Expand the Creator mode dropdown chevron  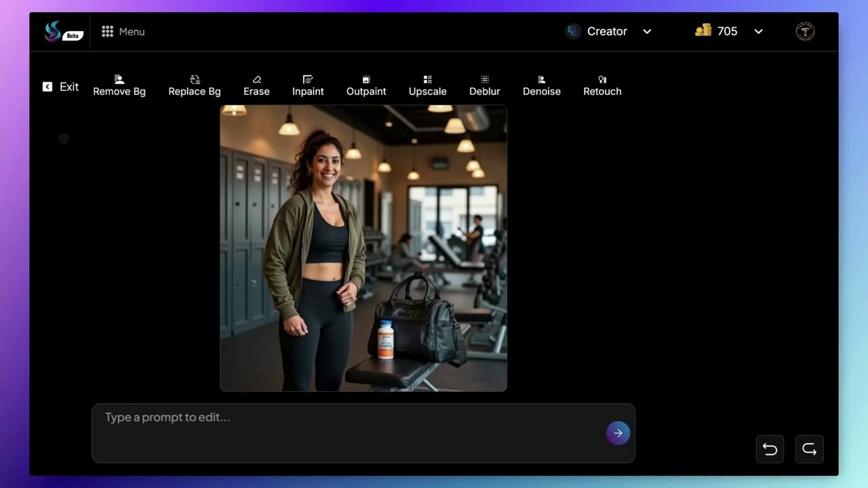coord(647,31)
